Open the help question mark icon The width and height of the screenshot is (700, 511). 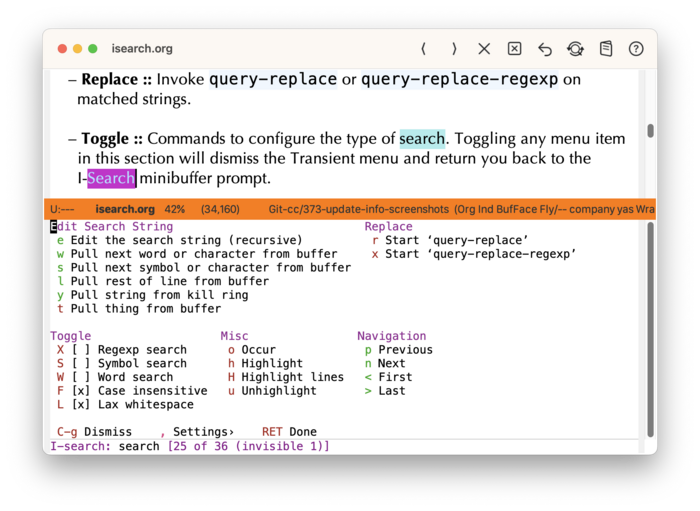tap(636, 49)
